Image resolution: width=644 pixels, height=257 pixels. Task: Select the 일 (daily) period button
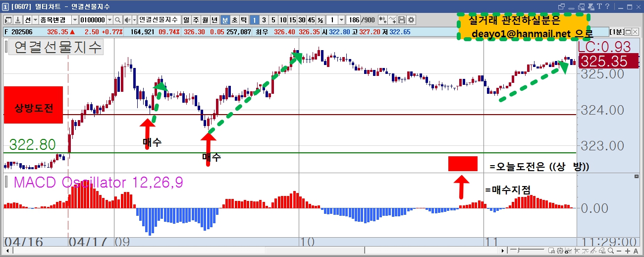tap(186, 20)
